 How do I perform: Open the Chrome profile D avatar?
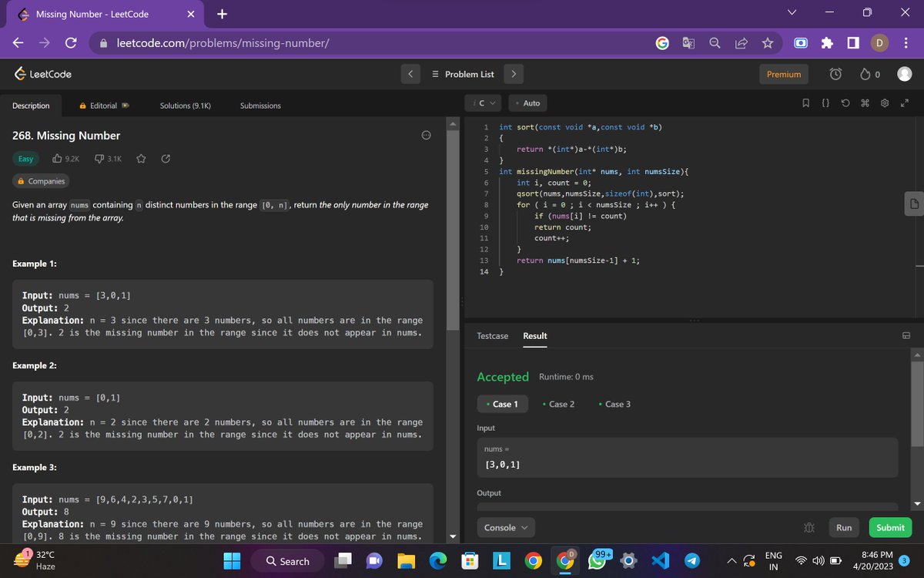coord(880,43)
